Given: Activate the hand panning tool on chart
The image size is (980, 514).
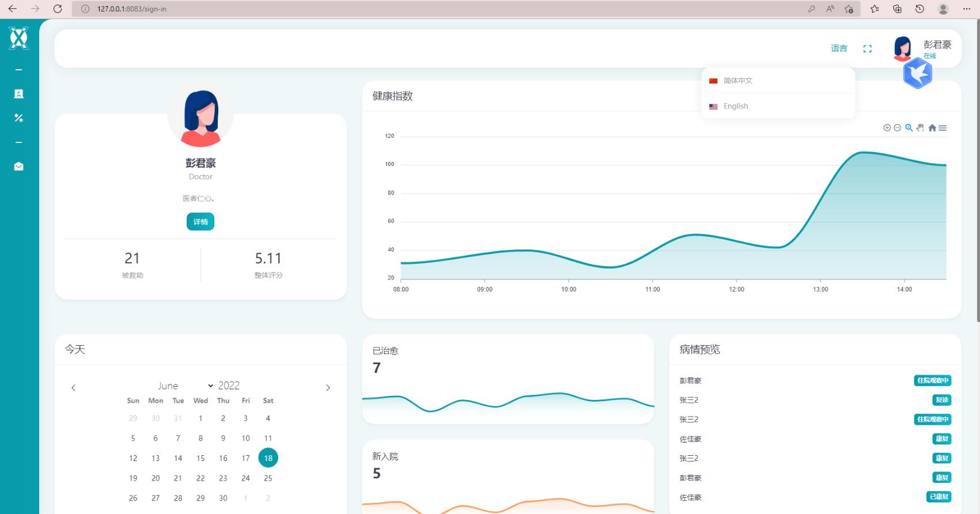Looking at the screenshot, I should click(x=920, y=128).
